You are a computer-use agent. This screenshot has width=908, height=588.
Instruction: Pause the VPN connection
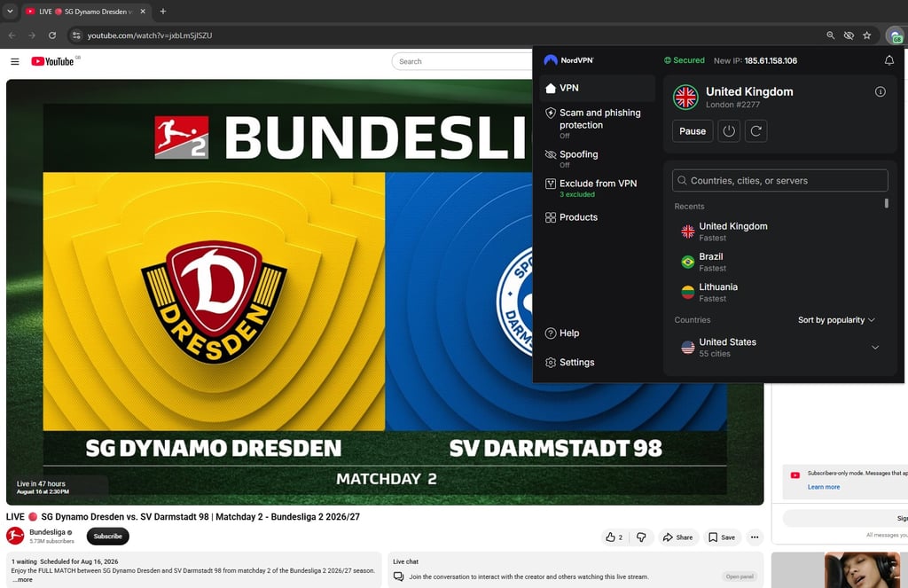coord(693,131)
